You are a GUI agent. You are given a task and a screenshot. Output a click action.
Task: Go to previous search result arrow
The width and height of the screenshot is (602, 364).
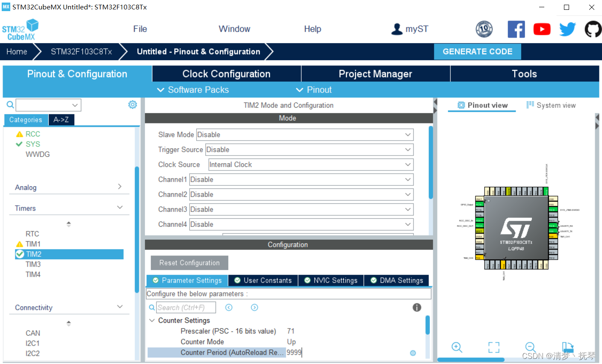[x=229, y=307]
